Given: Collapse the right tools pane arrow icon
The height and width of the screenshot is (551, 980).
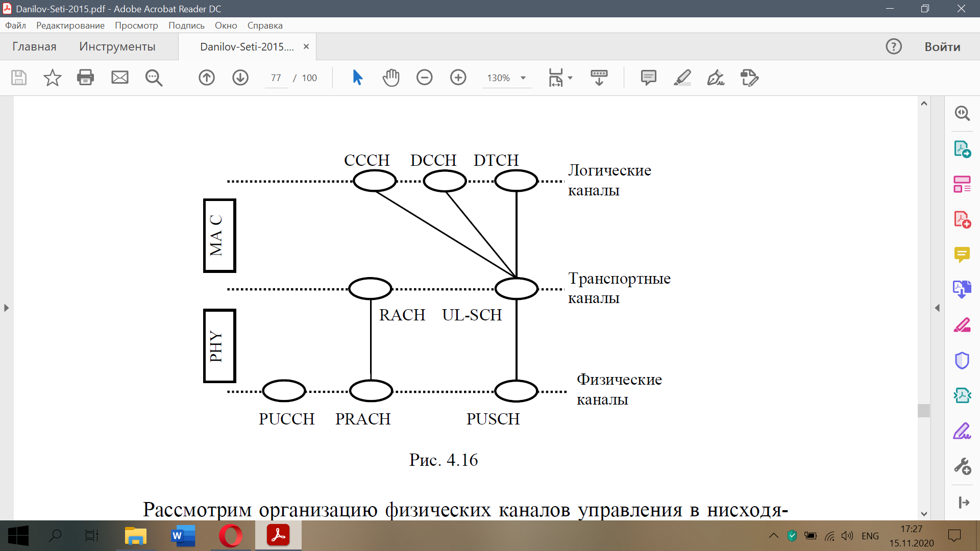Looking at the screenshot, I should (x=964, y=503).
